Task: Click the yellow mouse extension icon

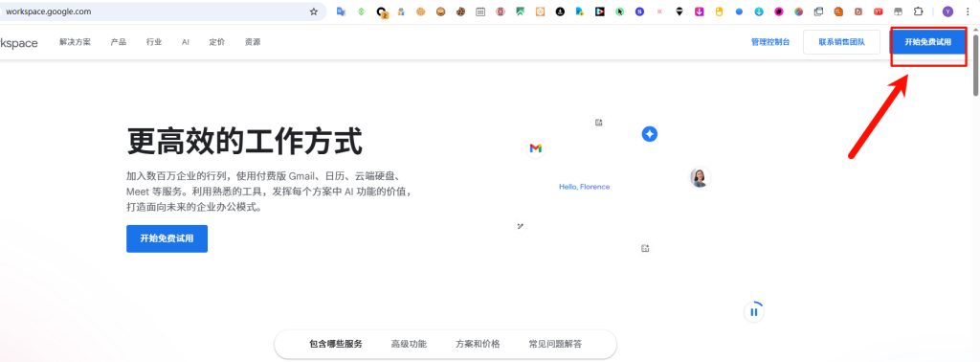Action: pos(719,11)
